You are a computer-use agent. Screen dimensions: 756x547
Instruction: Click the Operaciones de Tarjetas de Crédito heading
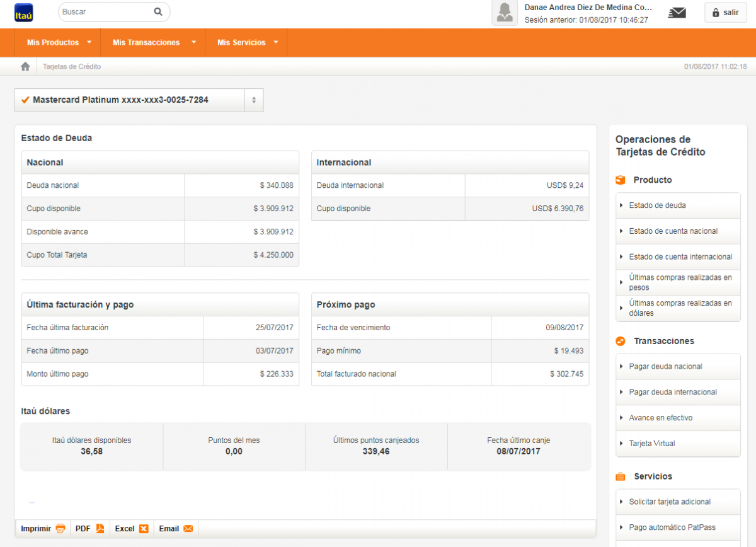(660, 146)
